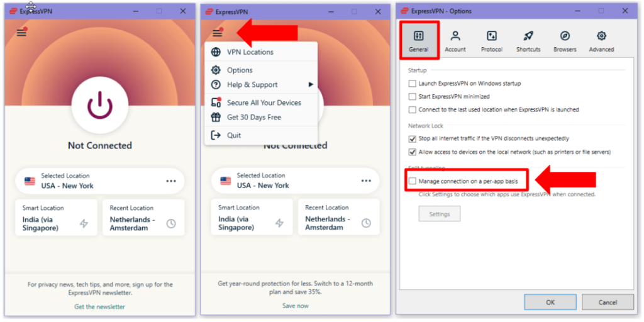Click Selected Location USA - New York in left window
The width and height of the screenshot is (644, 322).
(x=100, y=181)
